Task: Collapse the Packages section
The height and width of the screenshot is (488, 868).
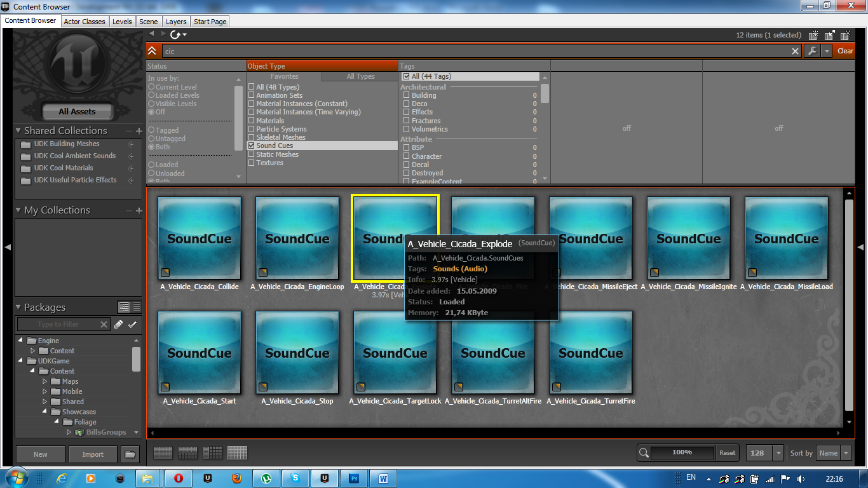Action: point(18,308)
